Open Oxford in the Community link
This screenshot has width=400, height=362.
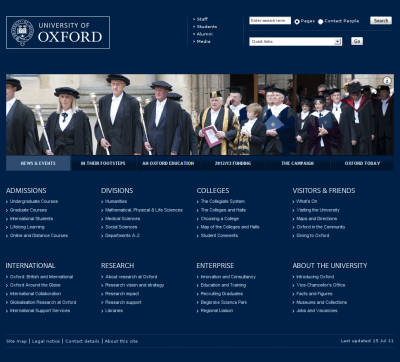click(x=321, y=227)
